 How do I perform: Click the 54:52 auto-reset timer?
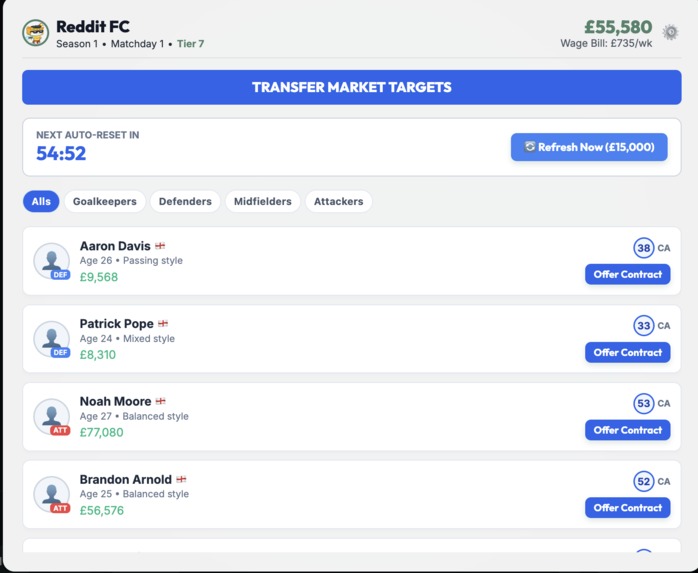pyautogui.click(x=61, y=154)
